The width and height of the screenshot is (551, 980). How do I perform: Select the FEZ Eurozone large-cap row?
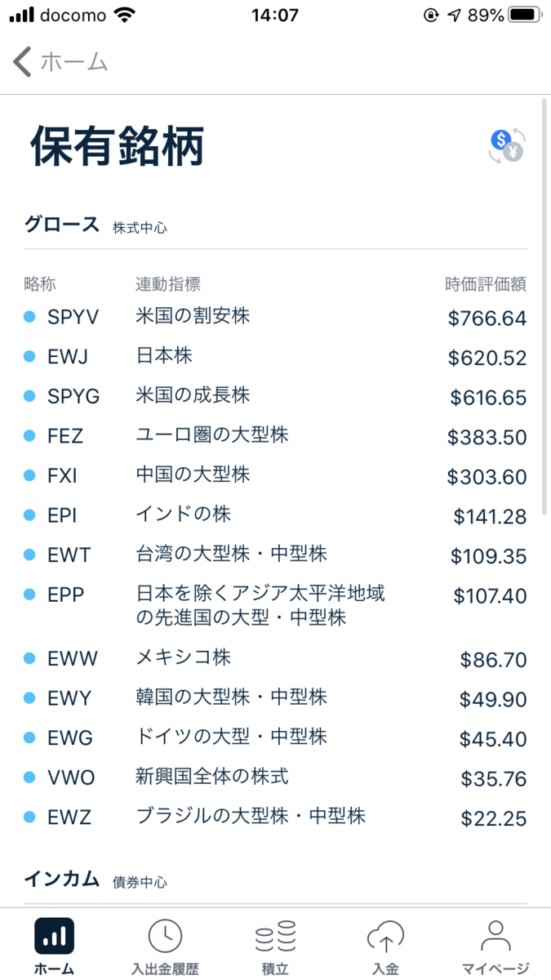(275, 437)
